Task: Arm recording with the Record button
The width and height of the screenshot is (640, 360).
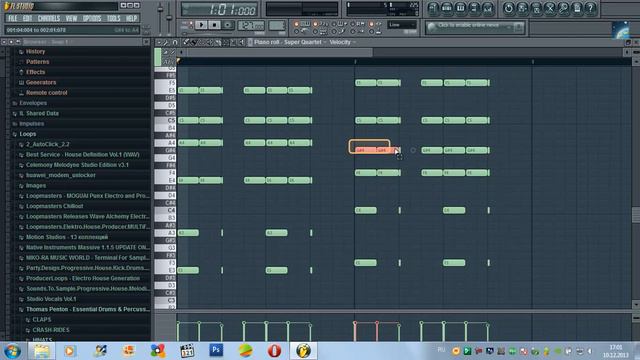Action: click(228, 25)
